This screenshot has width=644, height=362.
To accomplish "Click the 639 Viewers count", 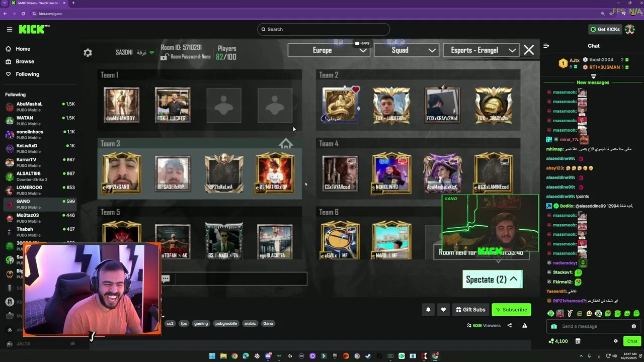I will coord(484,325).
